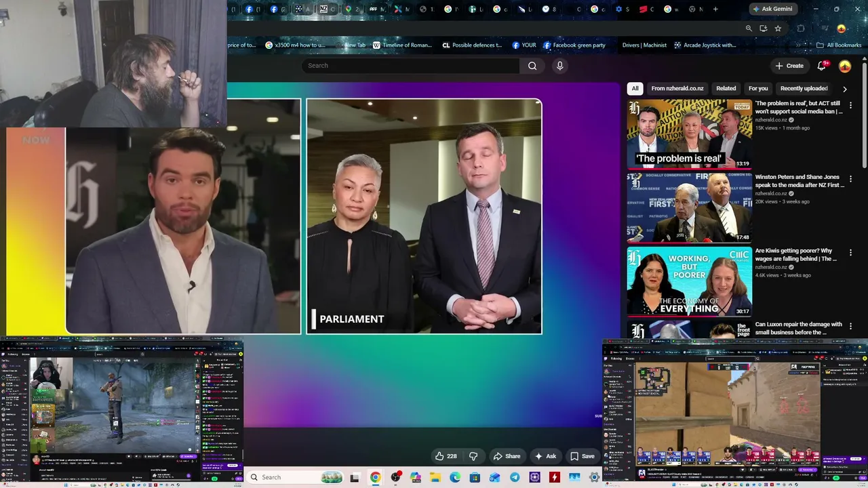Open Chrome from the Windows taskbar
Screen dimensions: 868x488
[375, 477]
